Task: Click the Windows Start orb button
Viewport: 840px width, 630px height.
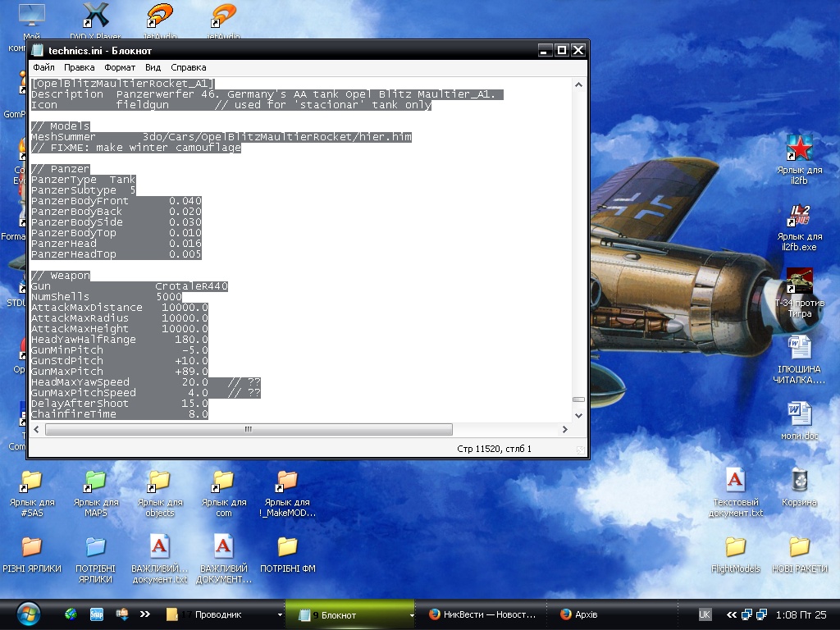Action: [x=28, y=614]
